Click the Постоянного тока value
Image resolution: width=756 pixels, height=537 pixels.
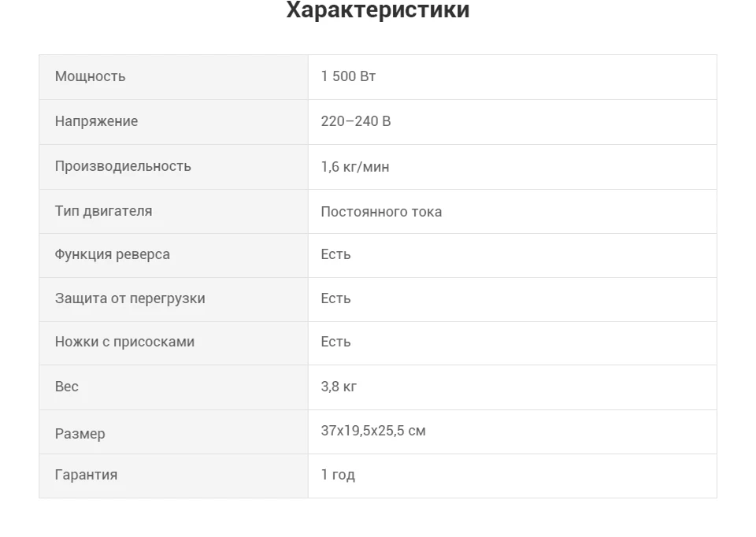click(381, 212)
